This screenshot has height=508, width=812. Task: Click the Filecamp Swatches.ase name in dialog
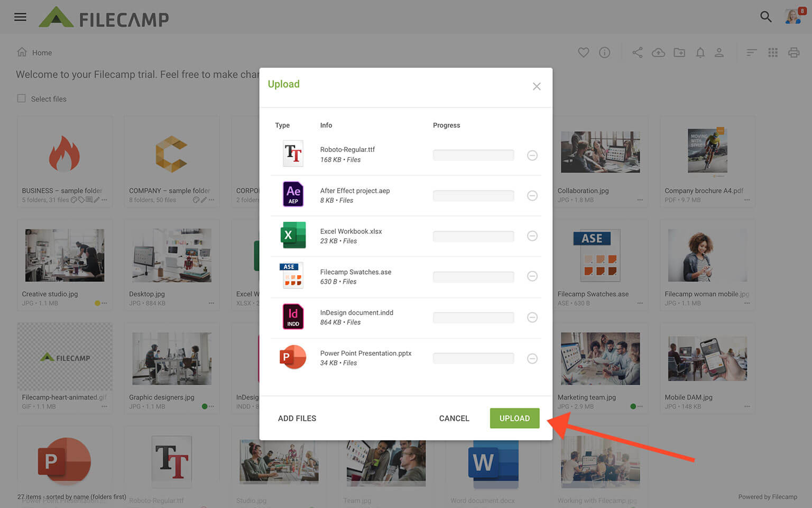click(x=356, y=272)
